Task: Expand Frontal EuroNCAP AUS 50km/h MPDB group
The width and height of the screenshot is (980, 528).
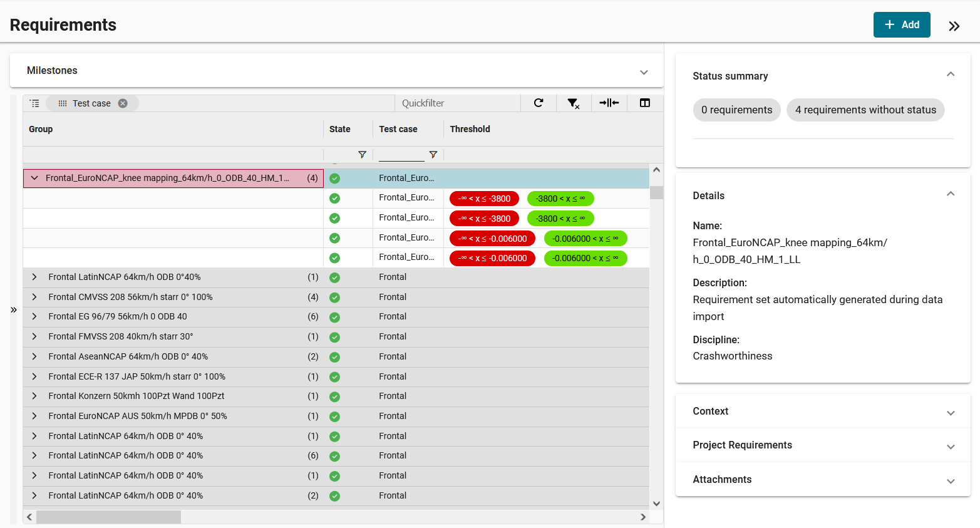Action: click(x=34, y=416)
